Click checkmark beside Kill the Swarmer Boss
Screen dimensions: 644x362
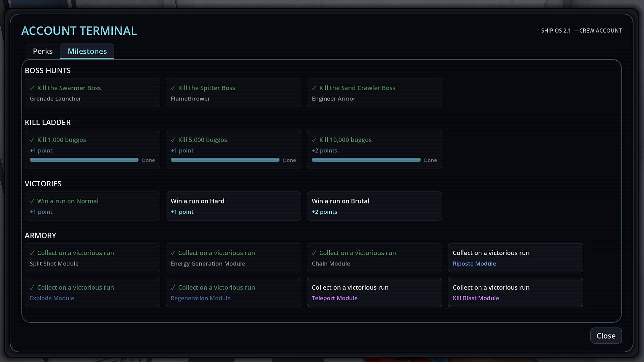click(32, 88)
